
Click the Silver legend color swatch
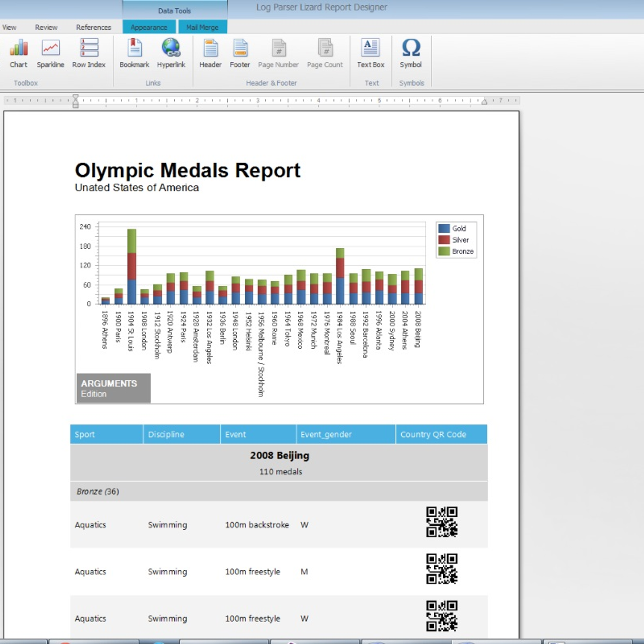[x=444, y=239]
